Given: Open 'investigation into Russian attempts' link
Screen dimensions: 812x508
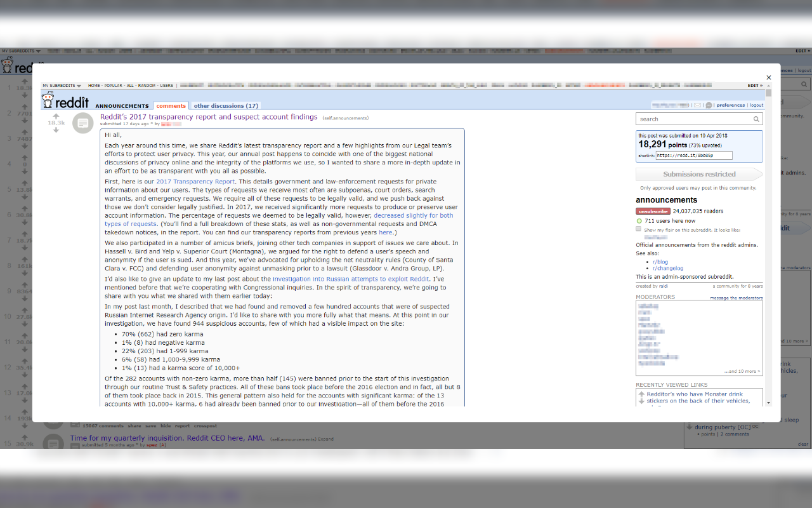Looking at the screenshot, I should click(351, 279).
